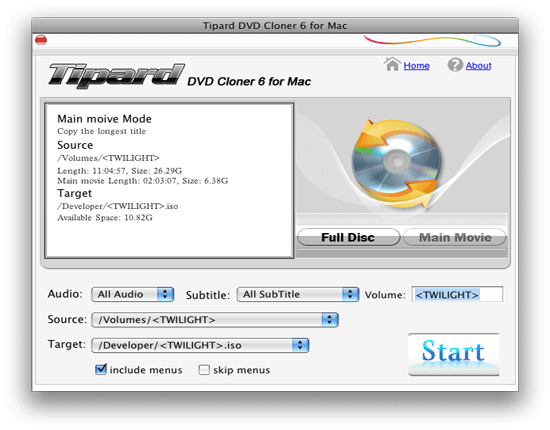The image size is (550, 430).
Task: Start the DVD cloning process
Action: [x=454, y=354]
